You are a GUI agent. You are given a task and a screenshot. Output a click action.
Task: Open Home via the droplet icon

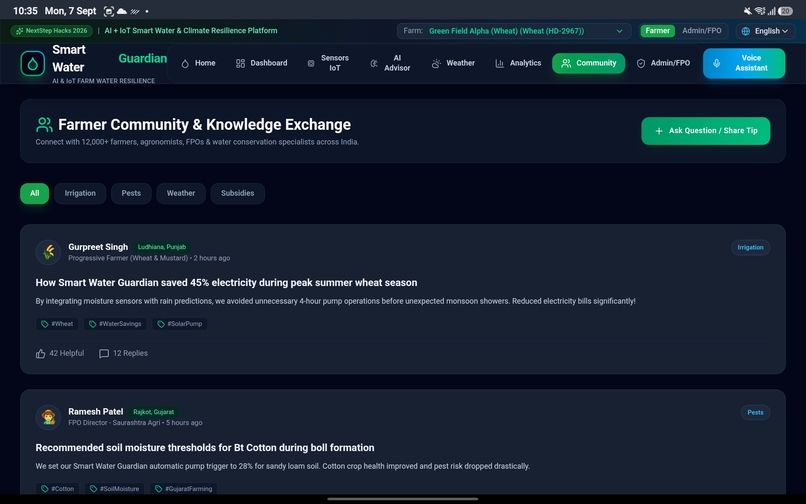pos(185,63)
